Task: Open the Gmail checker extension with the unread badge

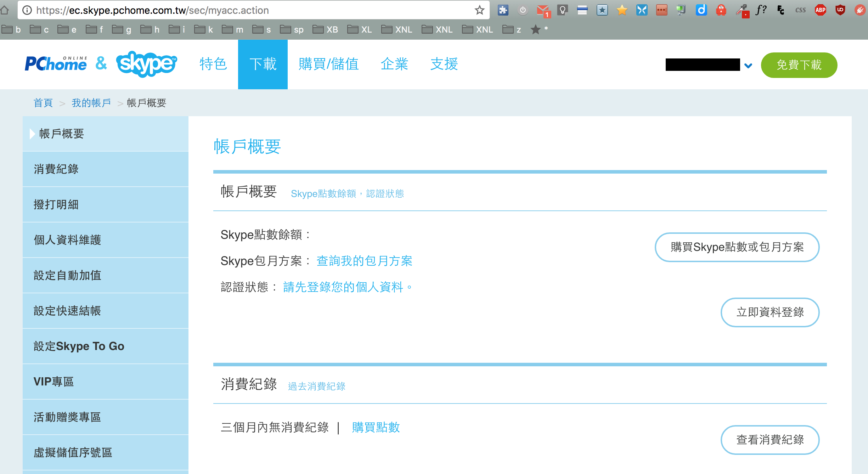Action: click(x=543, y=11)
